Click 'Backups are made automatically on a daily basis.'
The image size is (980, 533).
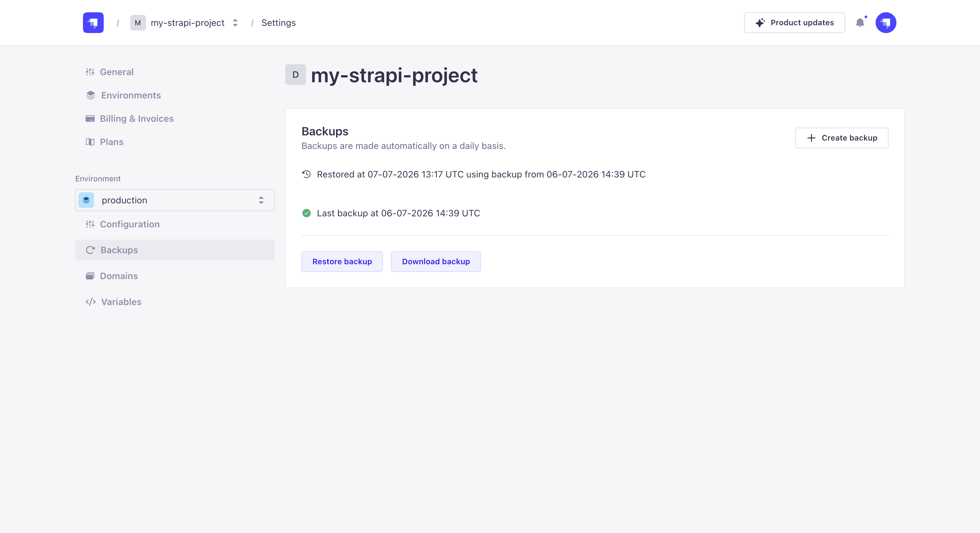(403, 146)
